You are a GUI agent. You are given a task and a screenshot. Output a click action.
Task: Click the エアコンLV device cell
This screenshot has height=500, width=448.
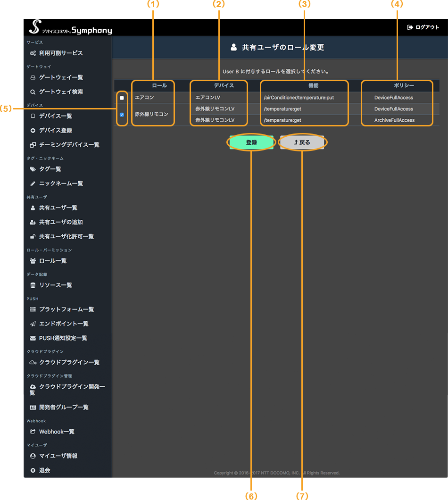[207, 98]
